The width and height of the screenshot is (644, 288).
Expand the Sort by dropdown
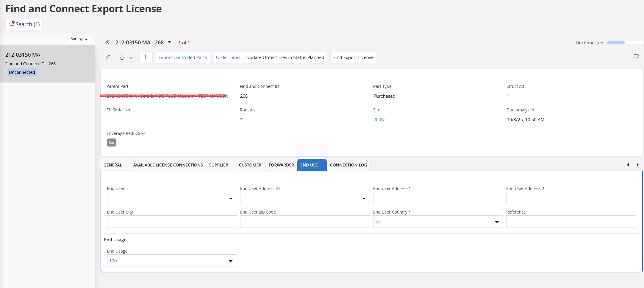pyautogui.click(x=79, y=39)
